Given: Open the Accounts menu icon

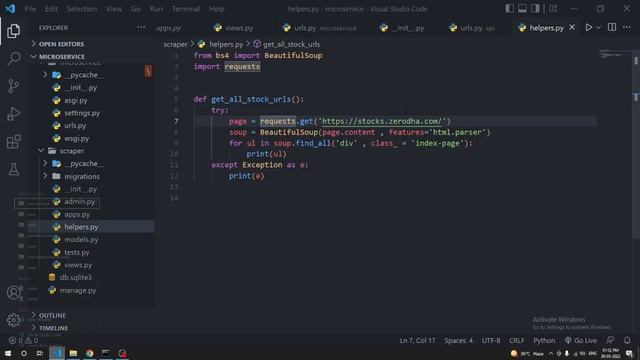Looking at the screenshot, I should (x=13, y=293).
